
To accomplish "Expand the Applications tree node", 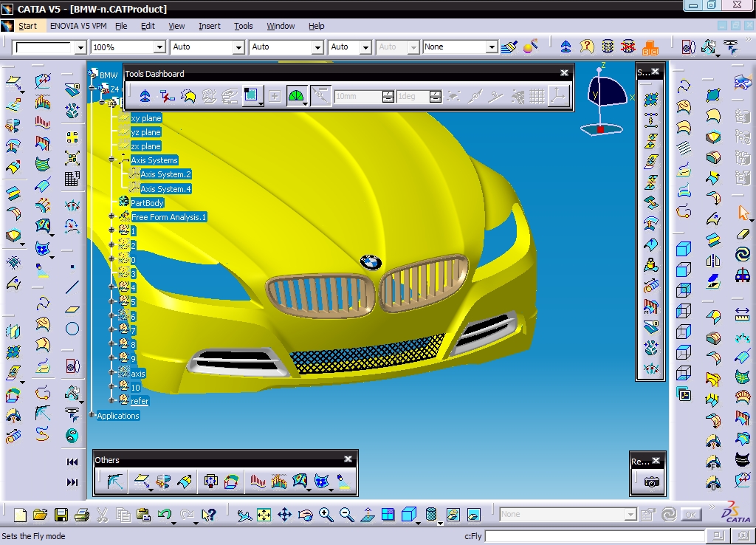I will (92, 415).
